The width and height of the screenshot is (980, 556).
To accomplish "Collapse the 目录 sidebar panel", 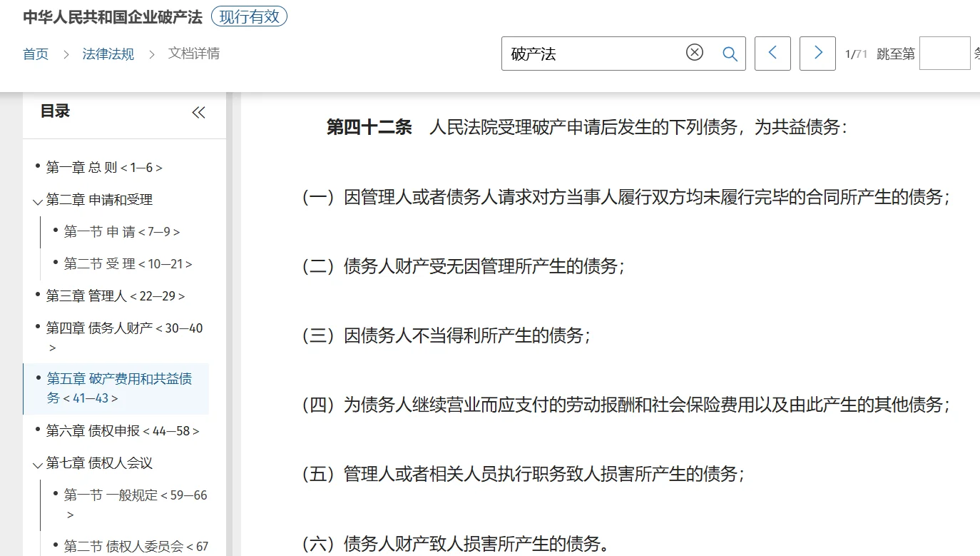I will 198,112.
